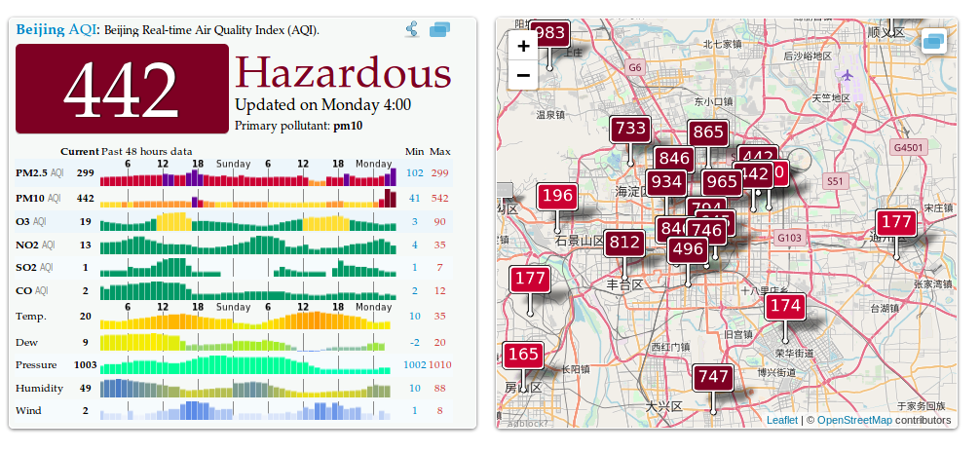This screenshot has height=452, width=980.
Task: Click the G103 road shield on the map
Action: tap(788, 238)
